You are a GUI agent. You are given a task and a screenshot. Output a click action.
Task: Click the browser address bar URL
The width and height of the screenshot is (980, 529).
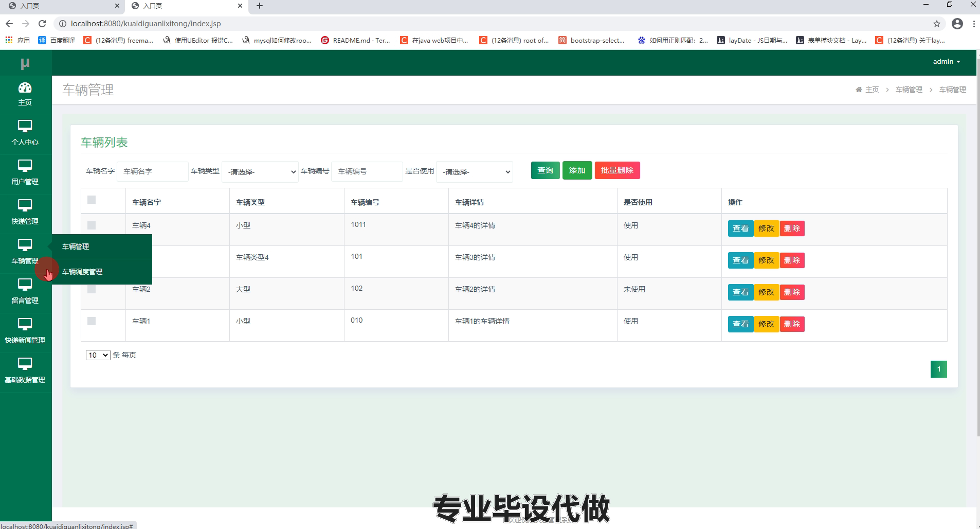coord(146,24)
